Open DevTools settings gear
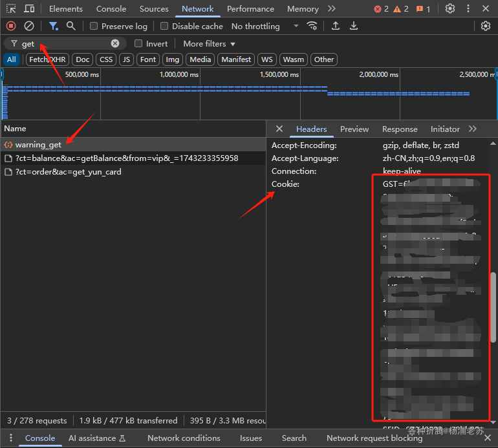The width and height of the screenshot is (498, 448). pos(450,9)
